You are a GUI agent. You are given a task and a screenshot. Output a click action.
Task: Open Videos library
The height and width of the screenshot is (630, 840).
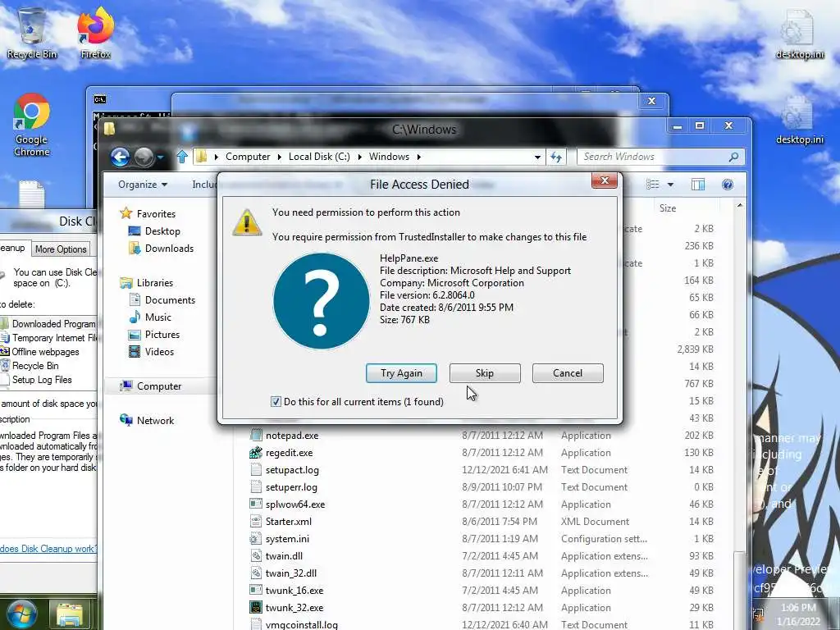coord(159,351)
